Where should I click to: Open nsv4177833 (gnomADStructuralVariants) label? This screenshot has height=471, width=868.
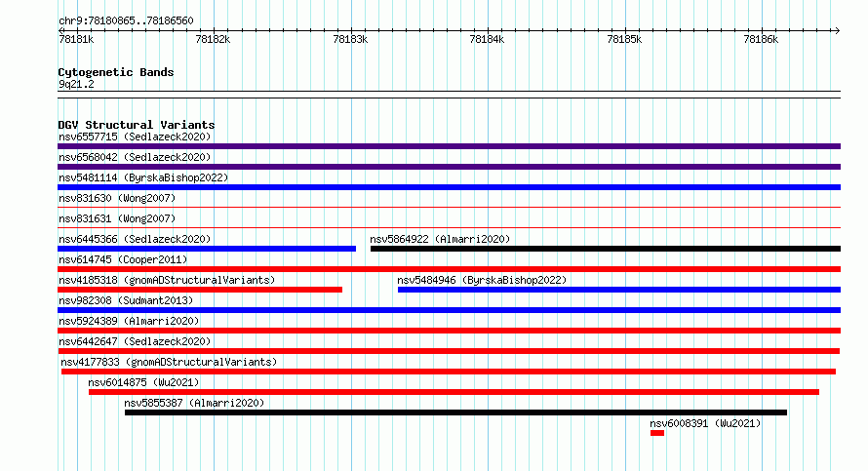169,362
